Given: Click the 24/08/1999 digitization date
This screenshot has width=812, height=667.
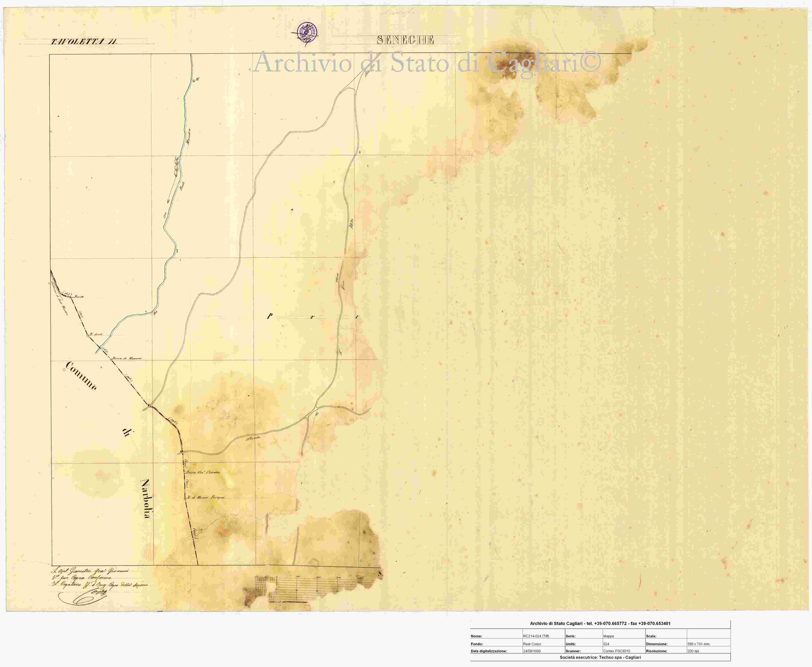Looking at the screenshot, I should click(532, 651).
